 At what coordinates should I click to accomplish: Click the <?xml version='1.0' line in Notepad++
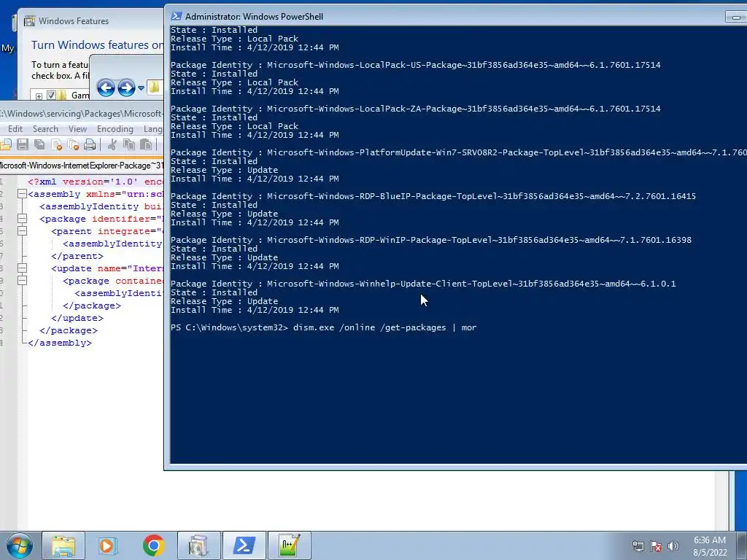coord(96,182)
